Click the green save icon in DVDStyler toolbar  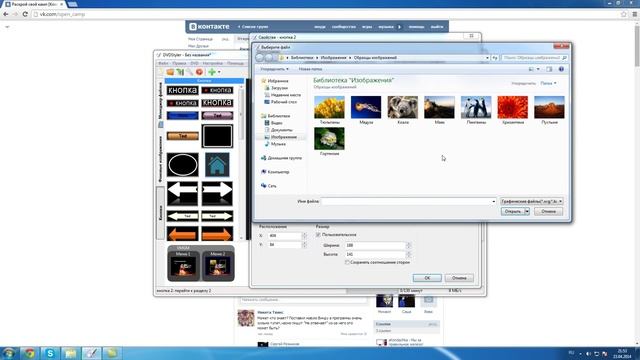180,72
